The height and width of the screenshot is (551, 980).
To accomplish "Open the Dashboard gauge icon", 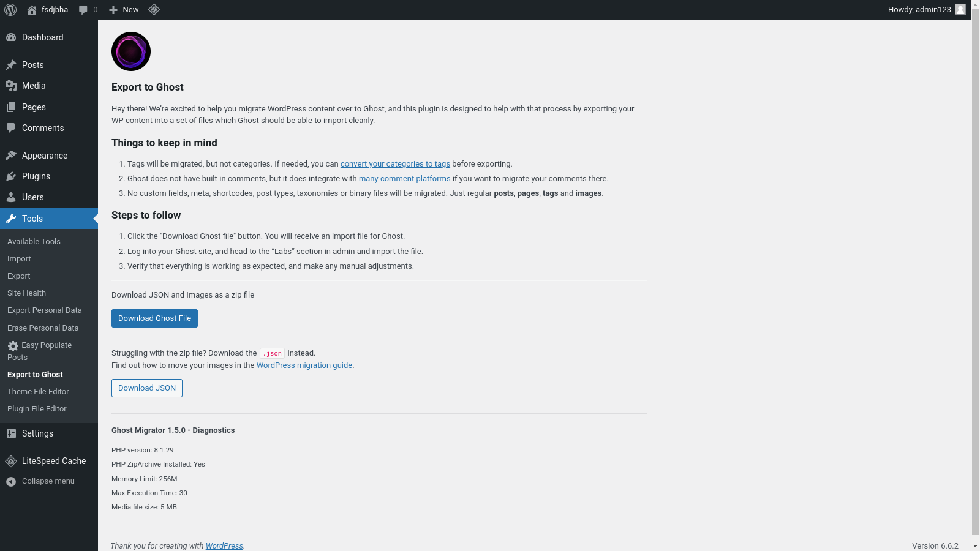I will (x=11, y=37).
